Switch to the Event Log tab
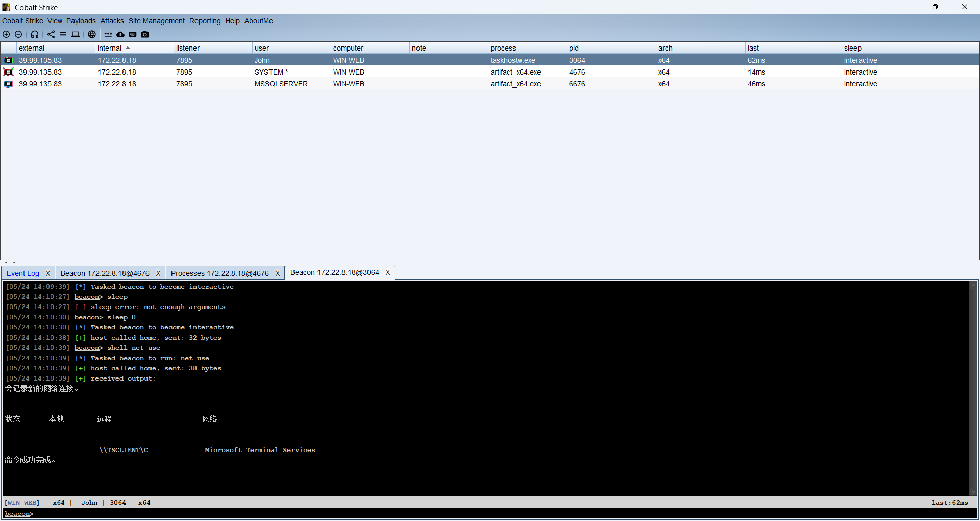The height and width of the screenshot is (521, 980). (x=23, y=273)
